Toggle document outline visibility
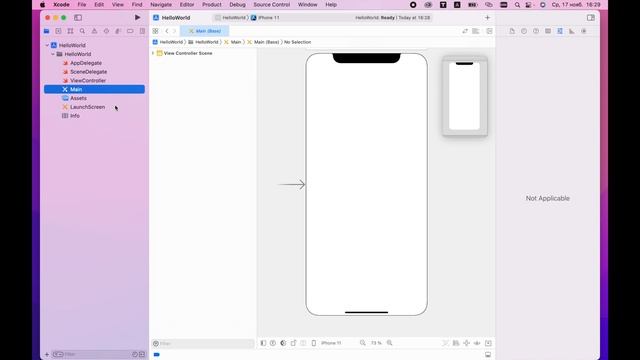Screen dimensions: 640x360 click(x=263, y=343)
